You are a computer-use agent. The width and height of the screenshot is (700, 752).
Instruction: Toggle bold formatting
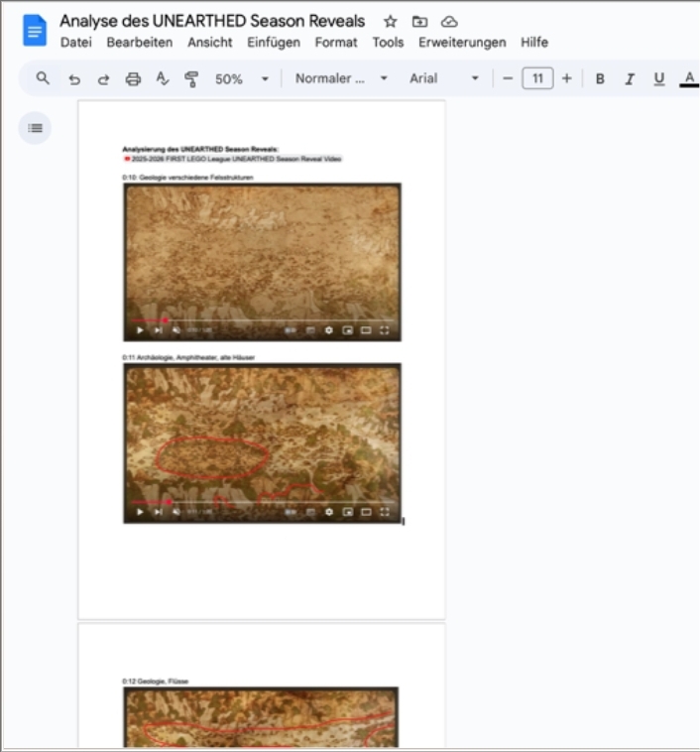click(600, 78)
